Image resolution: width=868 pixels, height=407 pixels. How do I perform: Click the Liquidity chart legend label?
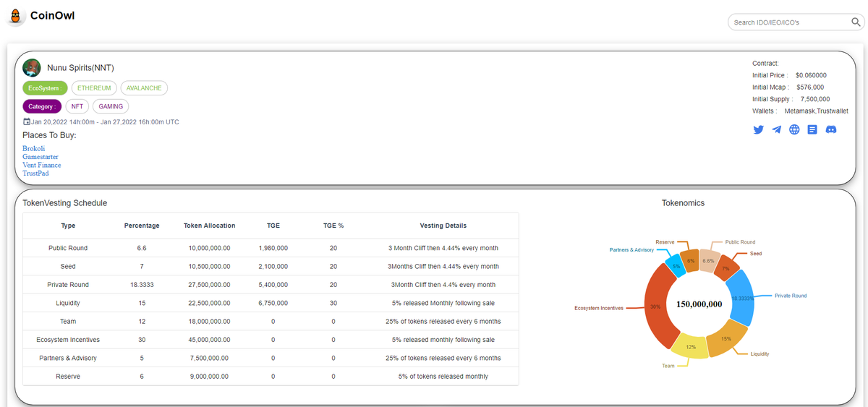pyautogui.click(x=760, y=354)
